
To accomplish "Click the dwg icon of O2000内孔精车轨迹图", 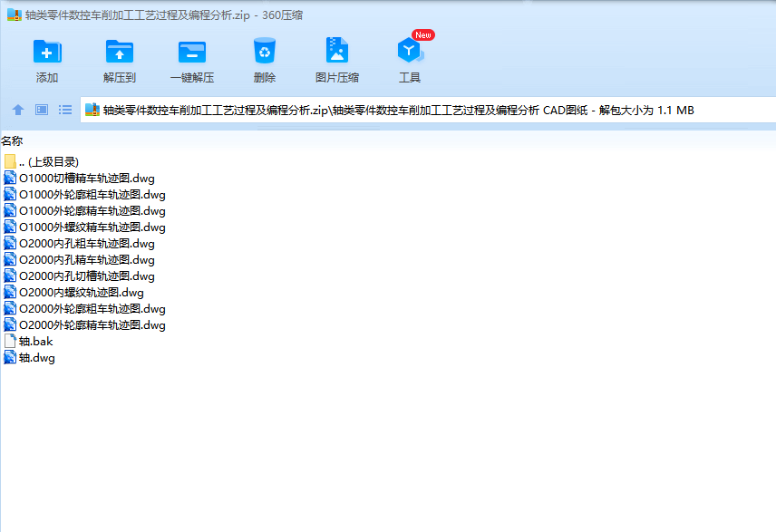I will [10, 260].
